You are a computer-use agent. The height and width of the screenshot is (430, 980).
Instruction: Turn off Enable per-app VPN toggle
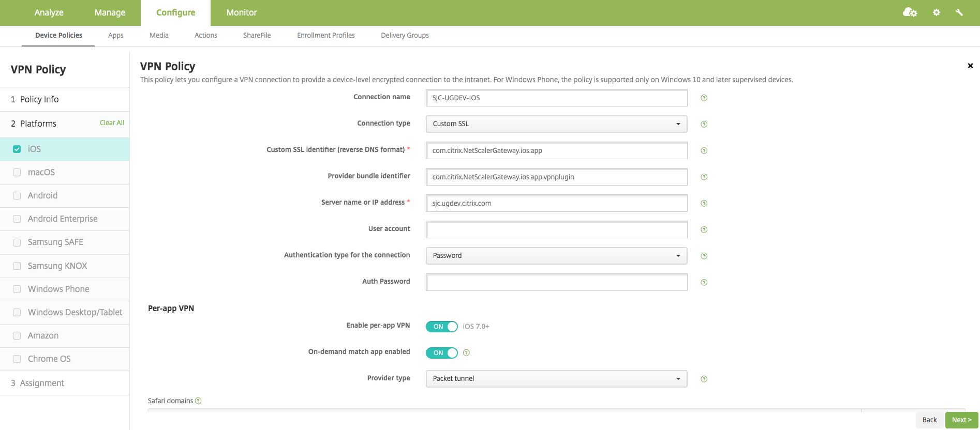pyautogui.click(x=441, y=327)
